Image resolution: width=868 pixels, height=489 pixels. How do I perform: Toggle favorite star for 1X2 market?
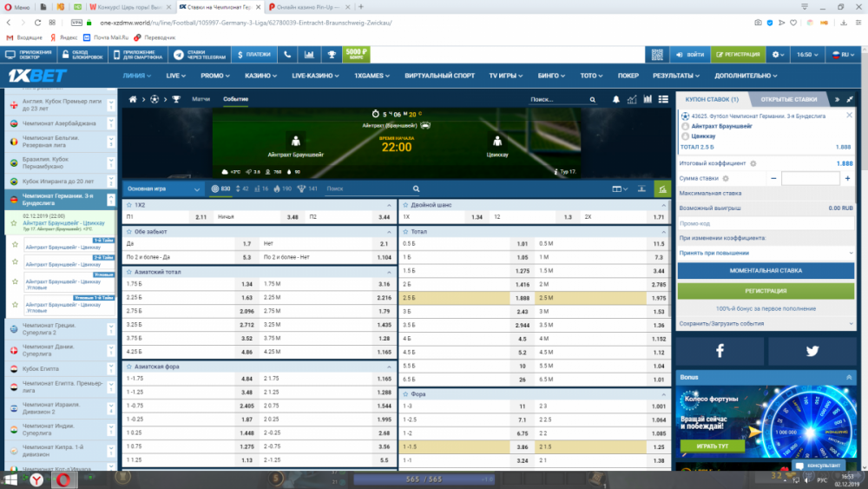(x=129, y=205)
